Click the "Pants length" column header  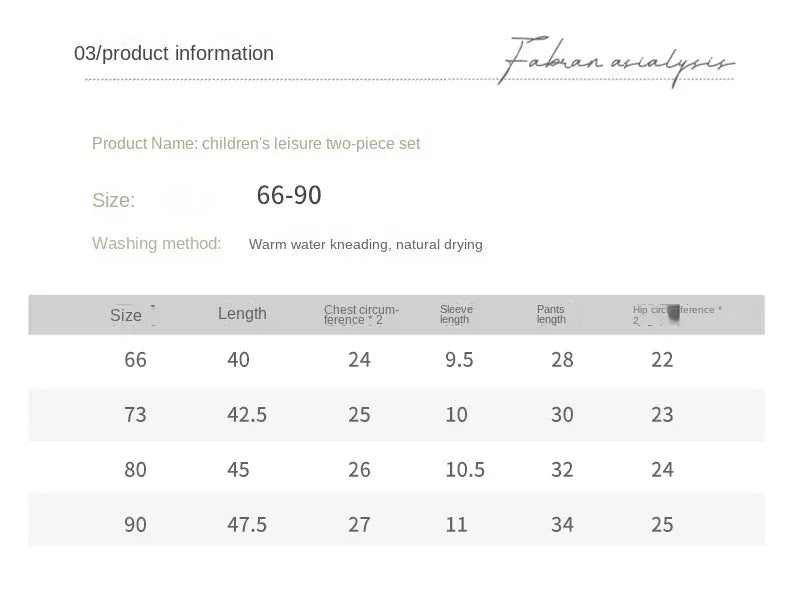click(551, 314)
